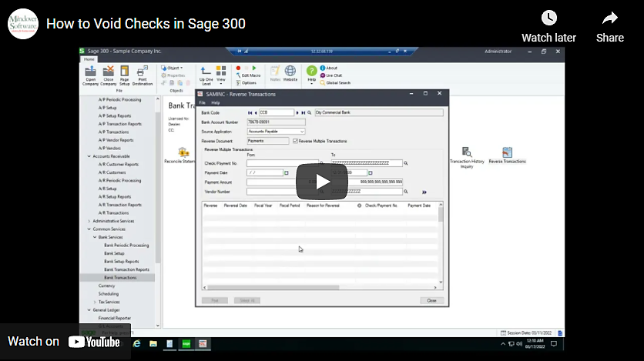Click the From Vendor Number field
The width and height of the screenshot is (644, 361).
[283, 192]
